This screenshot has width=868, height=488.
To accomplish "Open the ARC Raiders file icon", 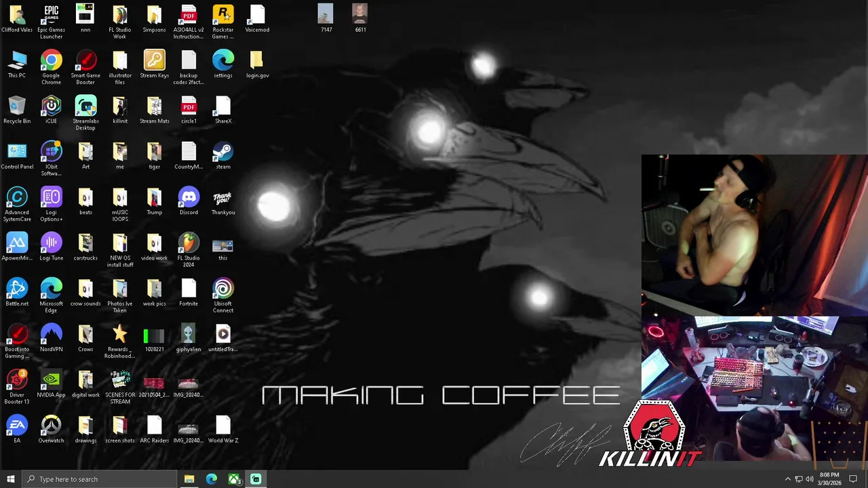I will (154, 430).
